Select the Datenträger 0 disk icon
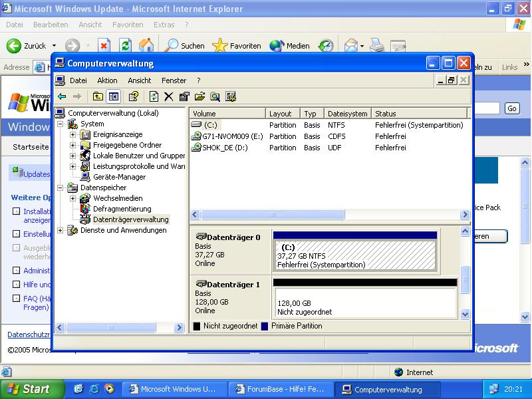This screenshot has height=399, width=532. pyautogui.click(x=201, y=237)
